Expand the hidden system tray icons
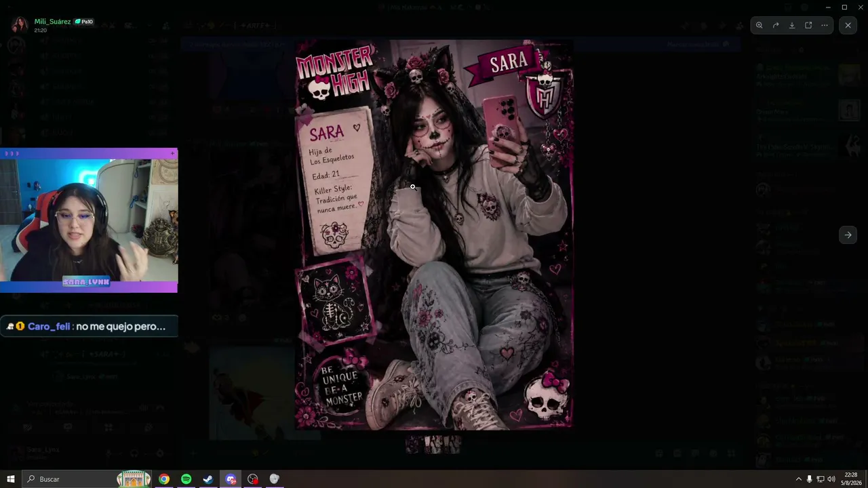The image size is (868, 488). [798, 479]
